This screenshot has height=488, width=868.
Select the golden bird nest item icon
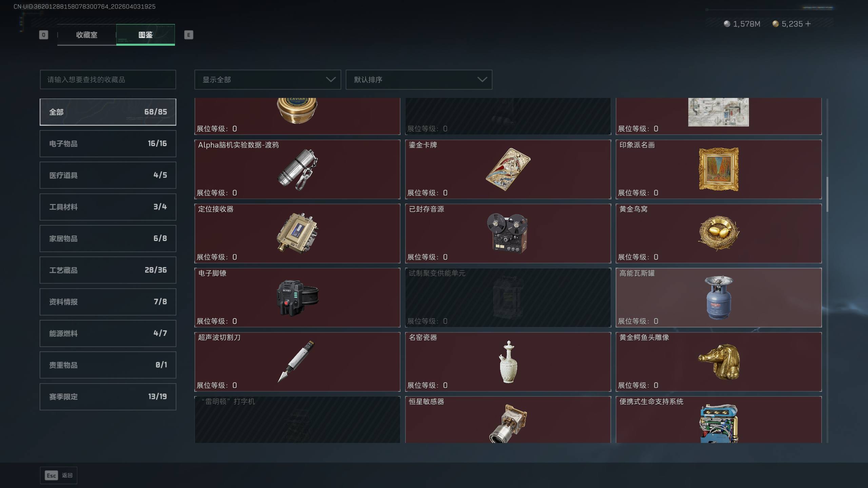point(718,233)
